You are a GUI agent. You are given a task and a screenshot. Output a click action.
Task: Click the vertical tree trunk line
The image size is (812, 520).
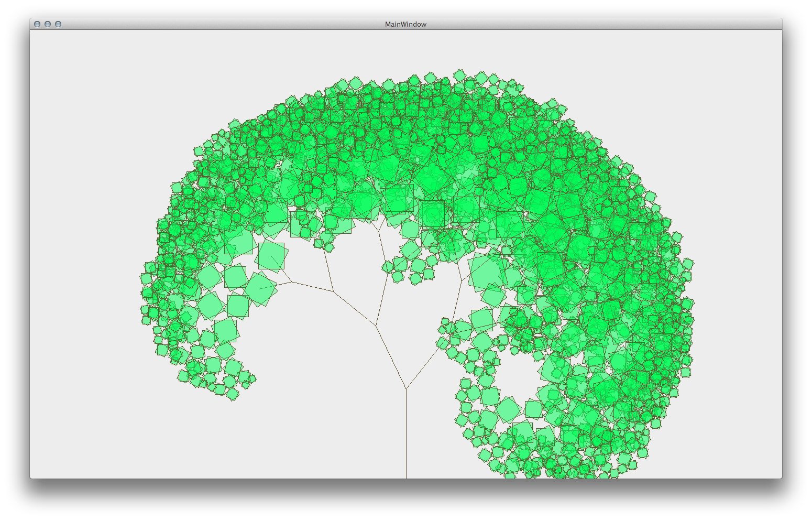coord(406,435)
